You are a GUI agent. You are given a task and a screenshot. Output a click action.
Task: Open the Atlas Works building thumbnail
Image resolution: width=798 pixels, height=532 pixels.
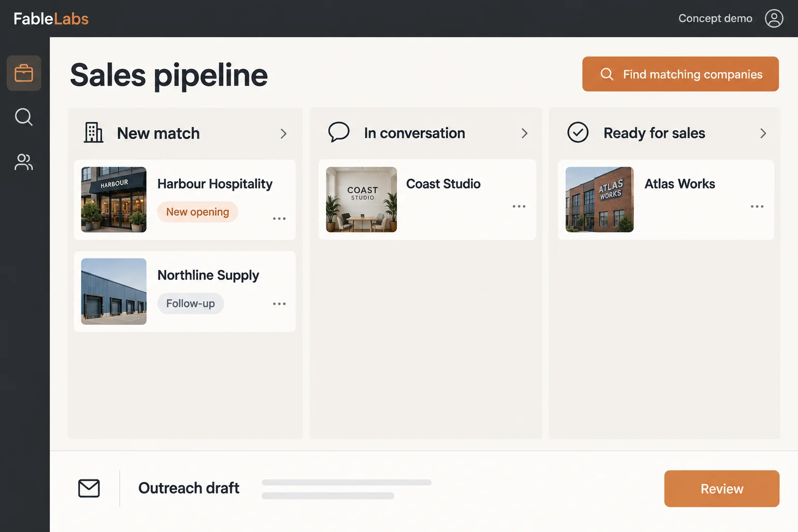pyautogui.click(x=600, y=199)
